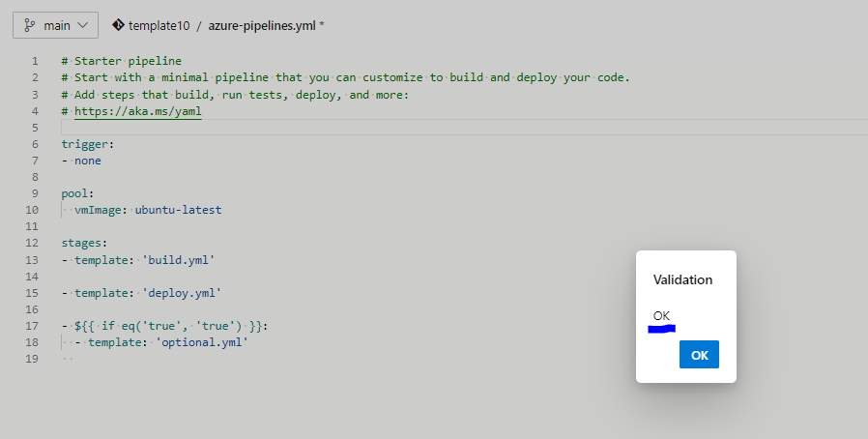Click the Validation dialog title

pos(682,279)
